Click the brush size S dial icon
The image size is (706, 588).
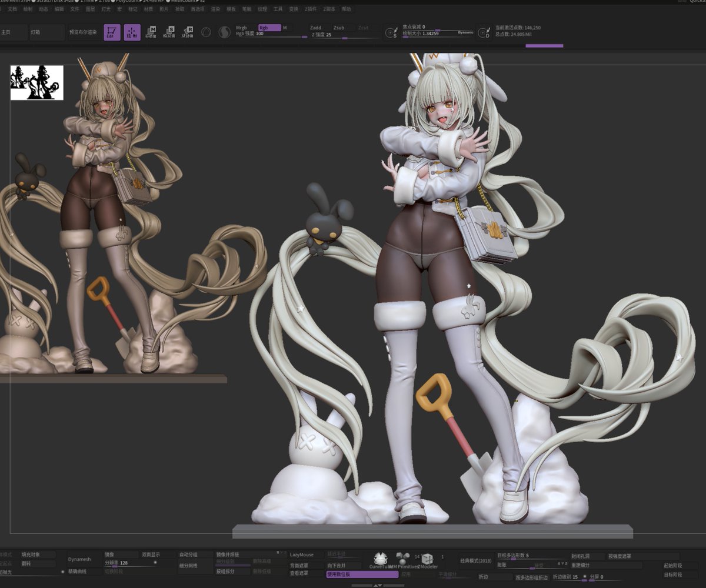click(x=391, y=33)
